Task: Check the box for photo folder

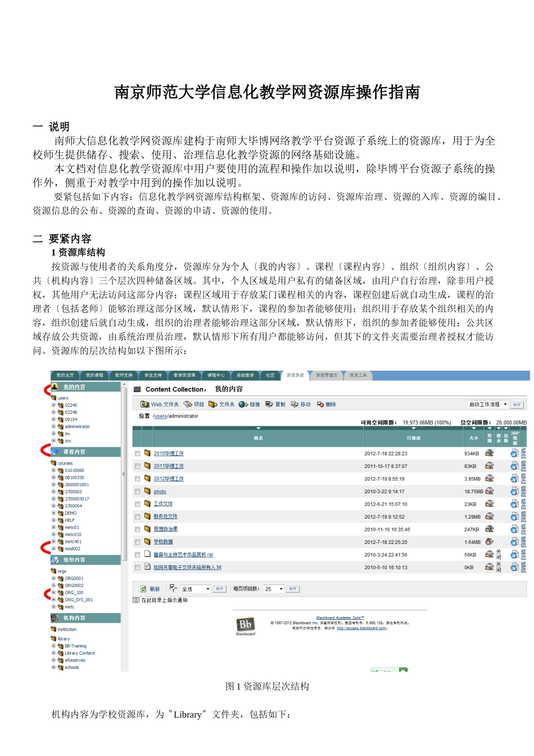Action: click(137, 492)
